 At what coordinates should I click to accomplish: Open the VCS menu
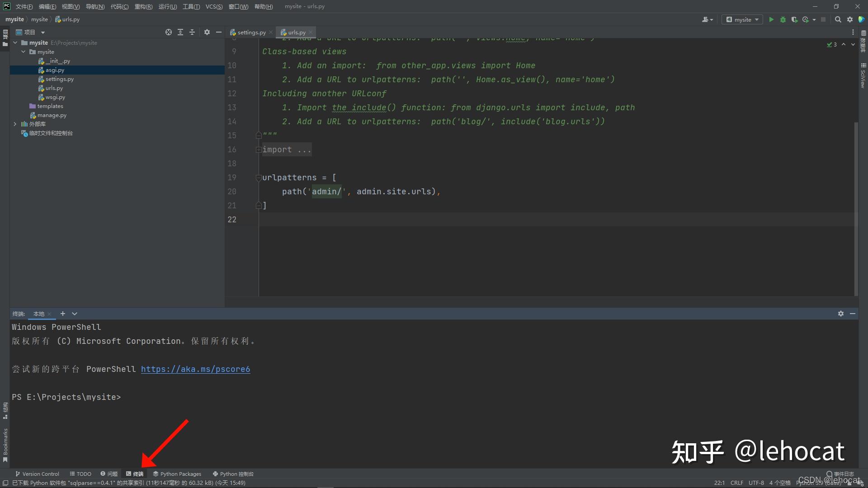point(214,6)
